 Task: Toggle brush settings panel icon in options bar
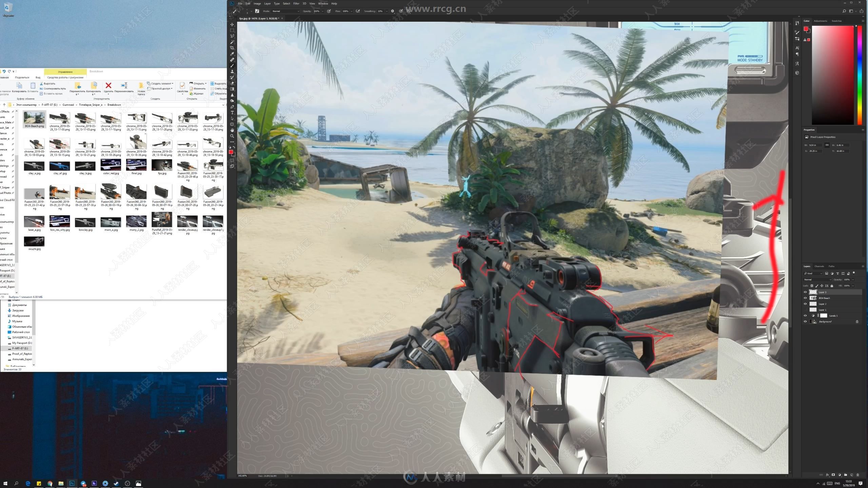point(257,11)
